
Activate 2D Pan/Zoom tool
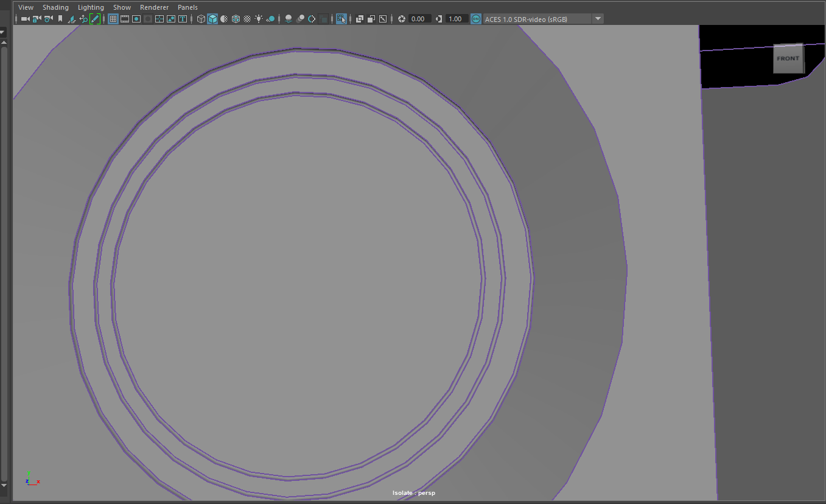tap(83, 19)
